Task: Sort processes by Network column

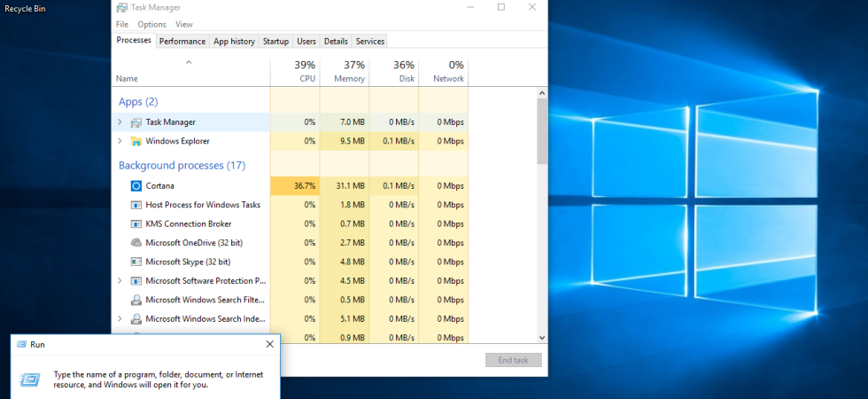Action: [x=444, y=72]
